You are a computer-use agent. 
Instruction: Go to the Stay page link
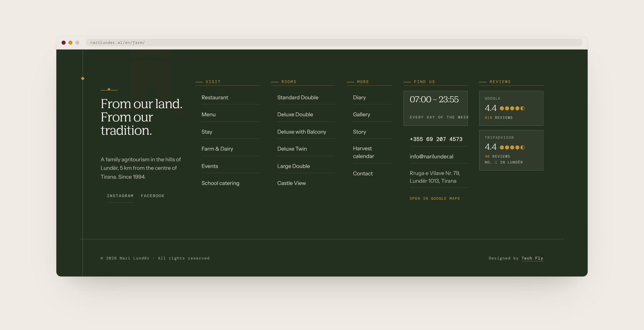207,132
